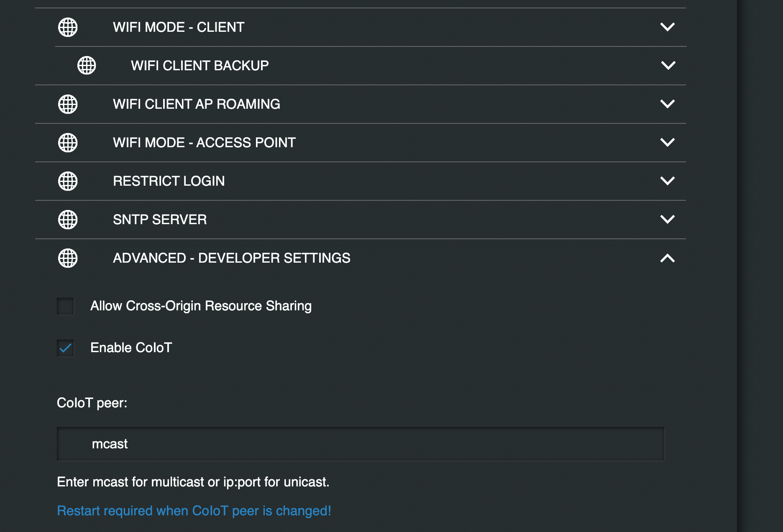Screen dimensions: 783x532
Task: Uncheck the Enable CoIoT checkbox
Action: (65, 348)
